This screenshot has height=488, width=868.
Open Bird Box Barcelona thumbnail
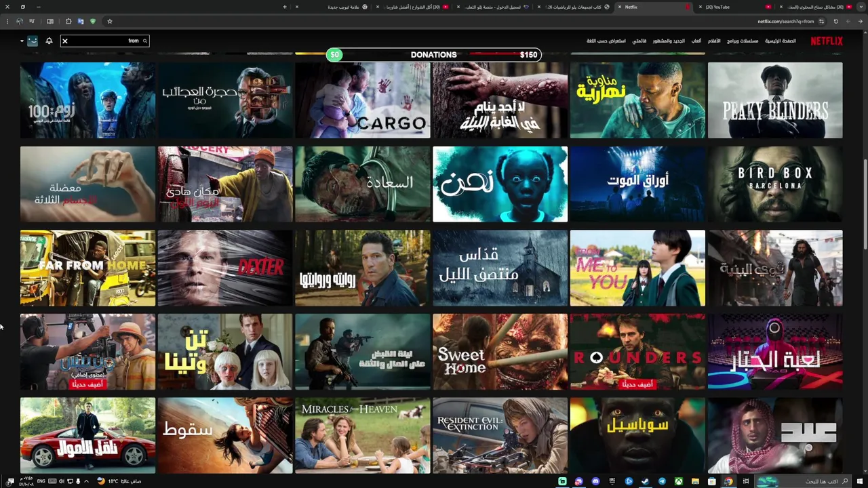click(x=775, y=184)
